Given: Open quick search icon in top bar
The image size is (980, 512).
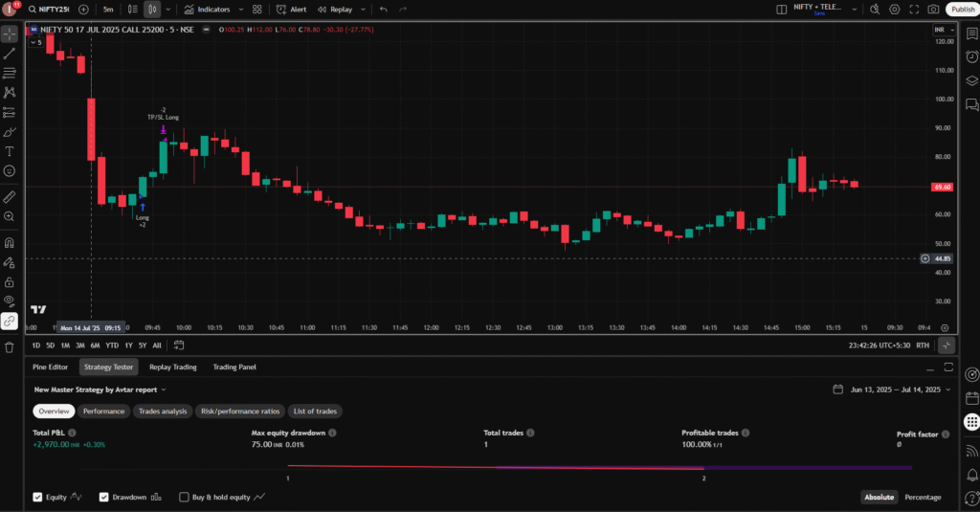Looking at the screenshot, I should point(875,10).
